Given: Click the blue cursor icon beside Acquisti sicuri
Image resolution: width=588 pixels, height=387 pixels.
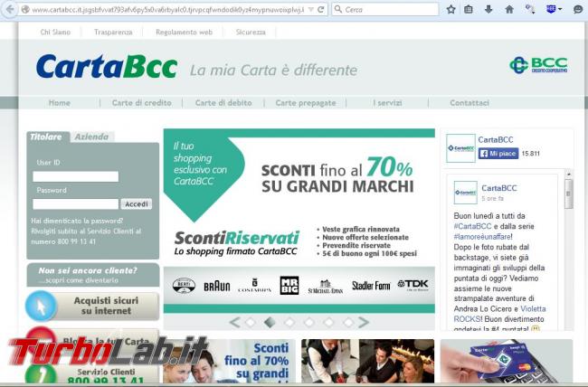Looking at the screenshot, I should tap(41, 306).
